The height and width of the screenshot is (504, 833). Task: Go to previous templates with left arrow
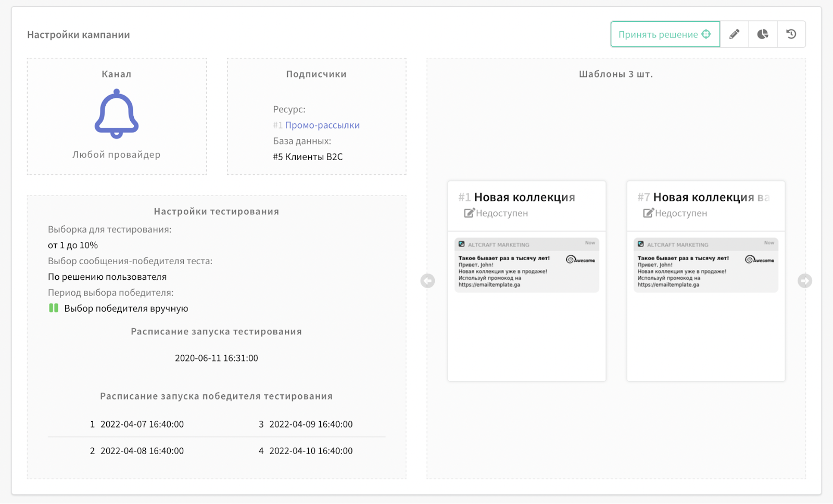[x=427, y=281]
